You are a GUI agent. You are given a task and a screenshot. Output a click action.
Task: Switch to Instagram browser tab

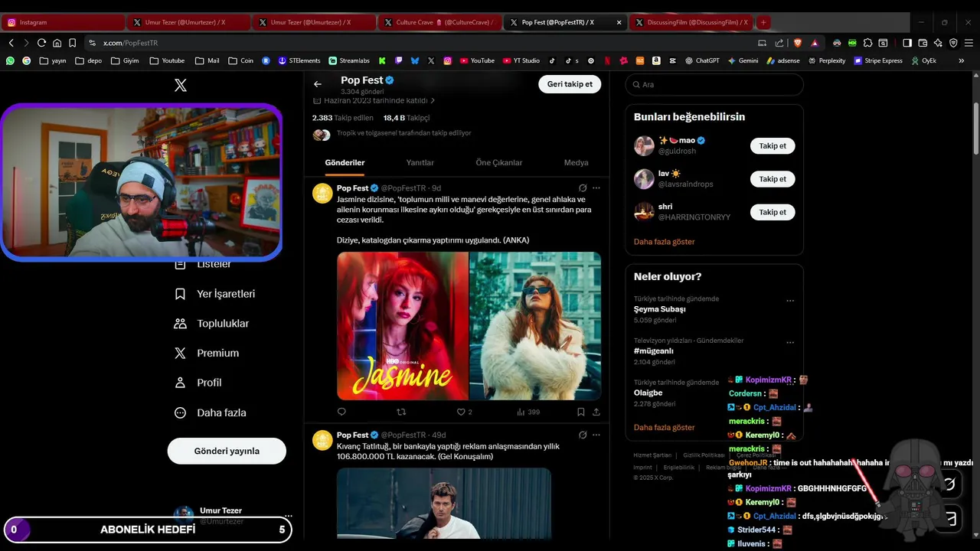[x=63, y=22]
